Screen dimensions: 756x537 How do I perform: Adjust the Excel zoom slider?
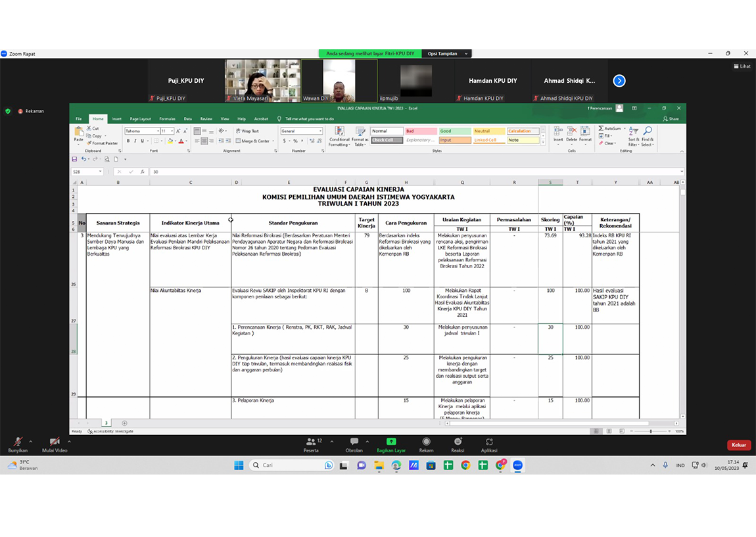click(x=650, y=431)
